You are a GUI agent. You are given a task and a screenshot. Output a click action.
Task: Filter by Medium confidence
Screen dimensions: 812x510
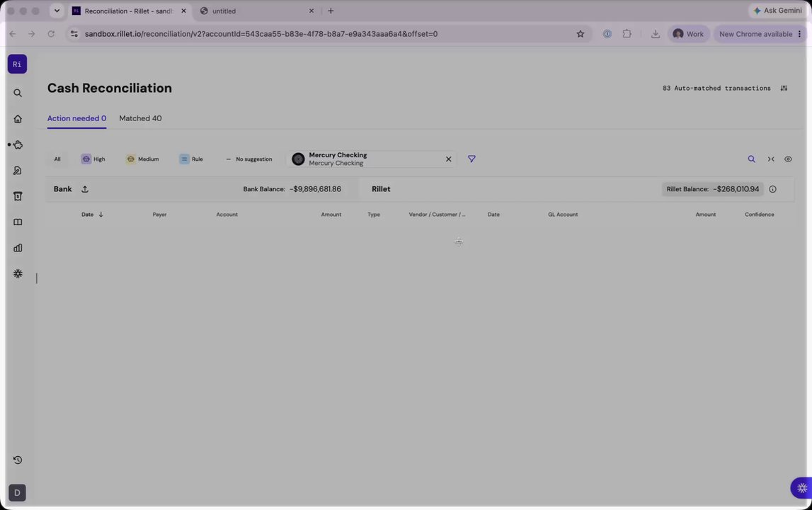[142, 159]
